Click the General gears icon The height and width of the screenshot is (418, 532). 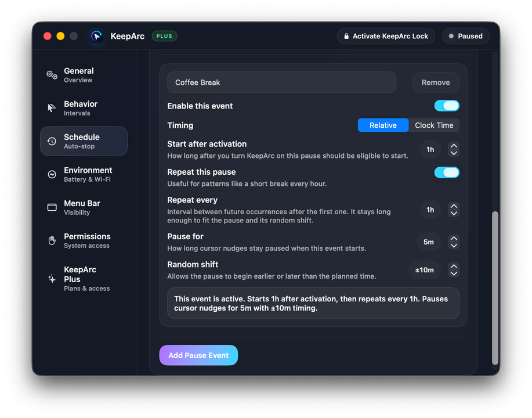(x=52, y=75)
